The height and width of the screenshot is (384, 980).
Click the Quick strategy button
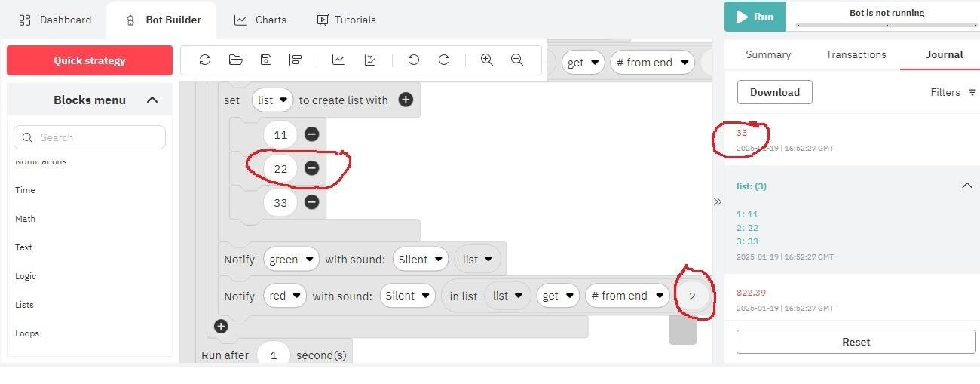pyautogui.click(x=89, y=60)
